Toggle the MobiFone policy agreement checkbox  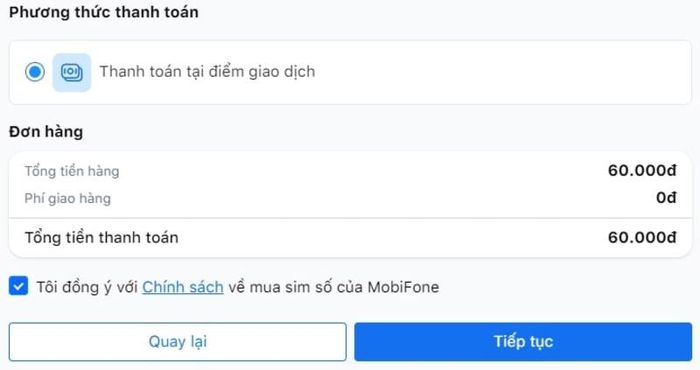[18, 286]
